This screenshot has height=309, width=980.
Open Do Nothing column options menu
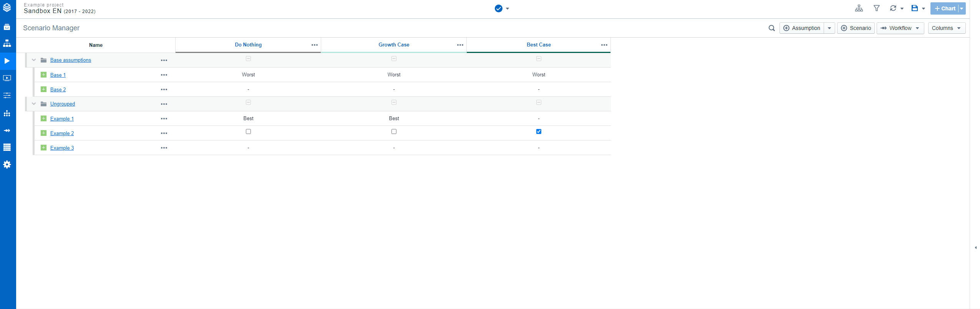pyautogui.click(x=315, y=45)
